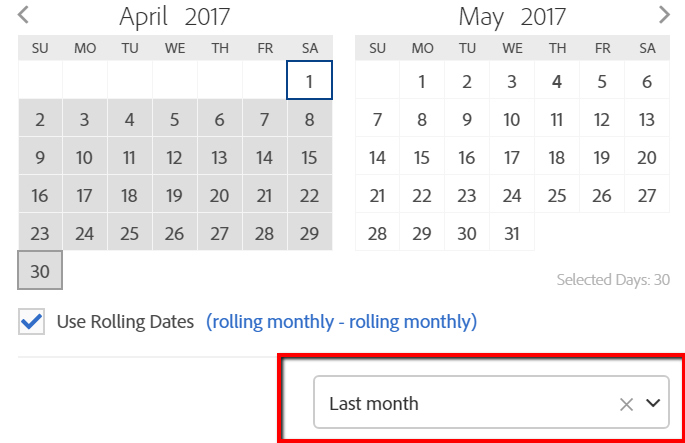Viewport: 685px width, 443px height.
Task: Select April 2 in the calendar
Action: click(x=40, y=120)
